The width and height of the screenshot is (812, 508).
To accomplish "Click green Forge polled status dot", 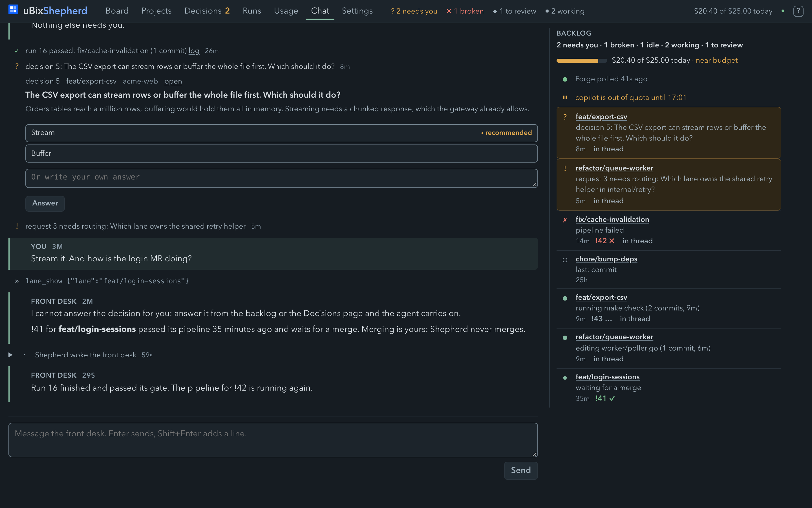I will click(x=565, y=79).
